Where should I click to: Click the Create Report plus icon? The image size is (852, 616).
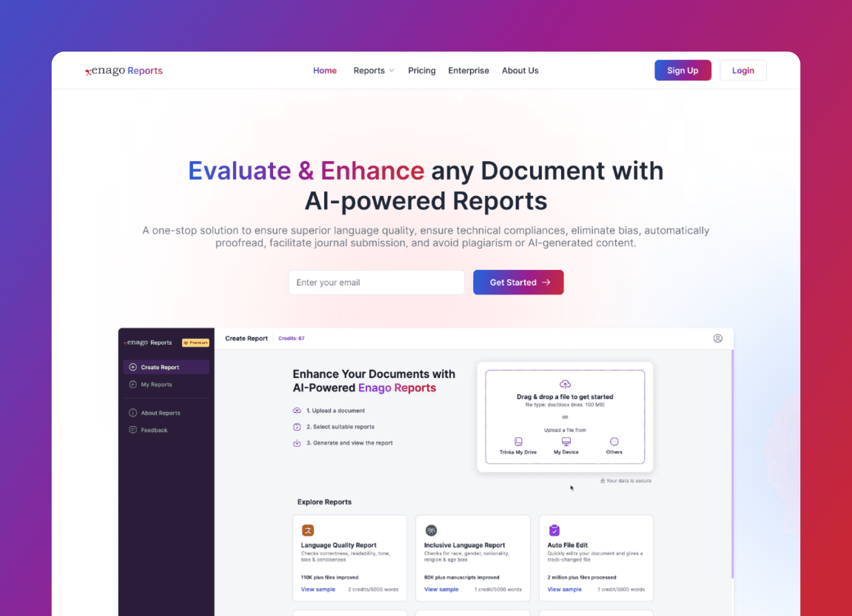(x=133, y=367)
